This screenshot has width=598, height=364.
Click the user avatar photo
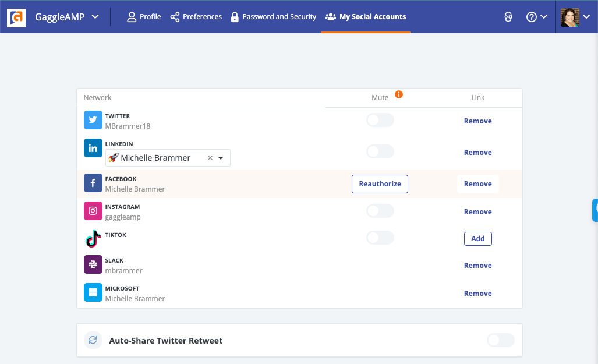click(x=570, y=17)
